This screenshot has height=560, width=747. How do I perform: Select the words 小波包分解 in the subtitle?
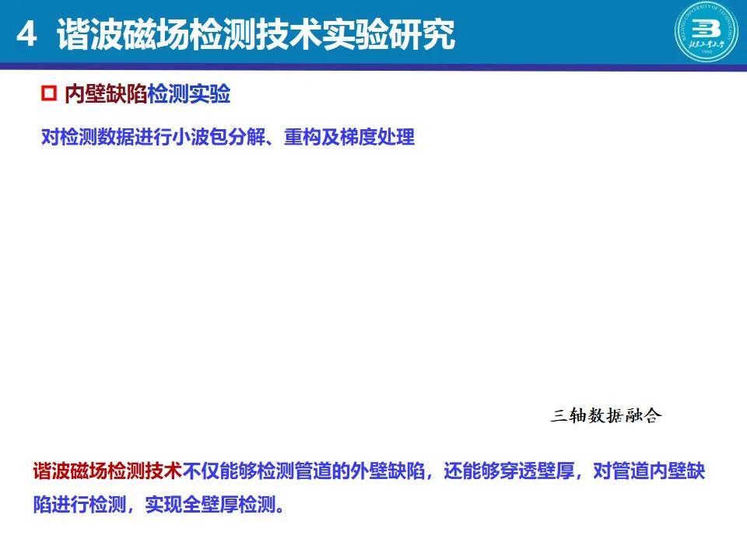[219, 138]
